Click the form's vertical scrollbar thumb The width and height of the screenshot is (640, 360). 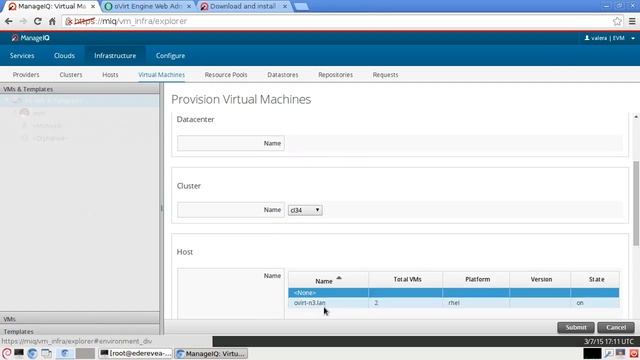pos(636,203)
